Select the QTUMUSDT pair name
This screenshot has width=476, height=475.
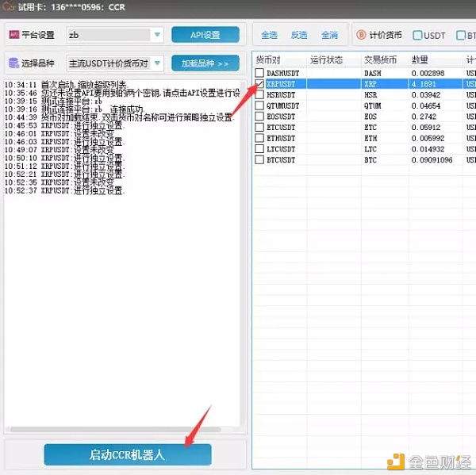coord(282,105)
